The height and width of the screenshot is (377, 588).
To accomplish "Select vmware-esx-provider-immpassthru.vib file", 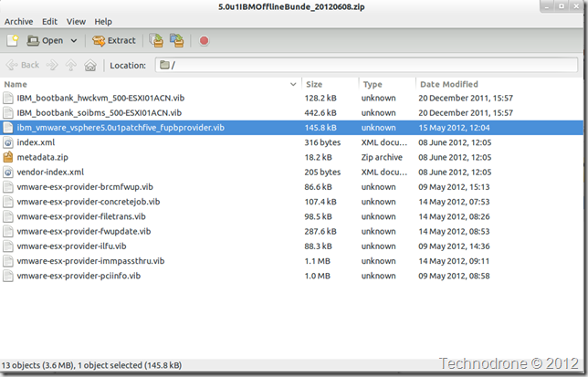I will point(90,261).
